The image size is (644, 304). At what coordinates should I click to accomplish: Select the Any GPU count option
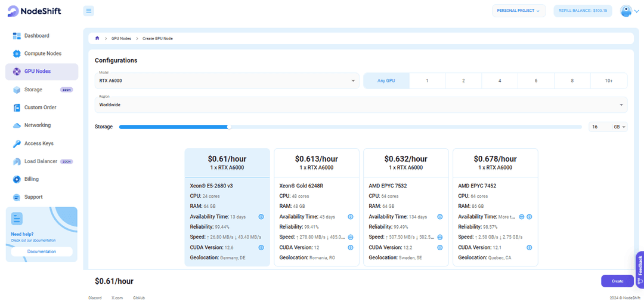pyautogui.click(x=386, y=81)
